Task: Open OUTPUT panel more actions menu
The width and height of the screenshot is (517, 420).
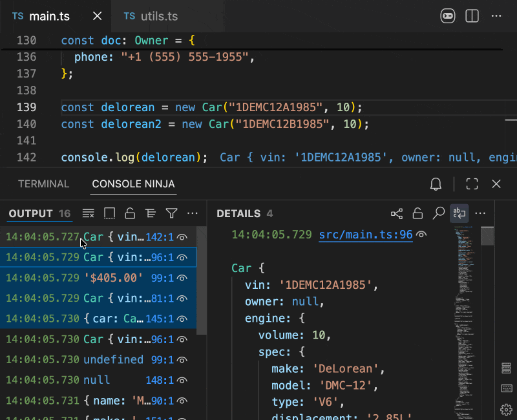Action: pos(192,213)
